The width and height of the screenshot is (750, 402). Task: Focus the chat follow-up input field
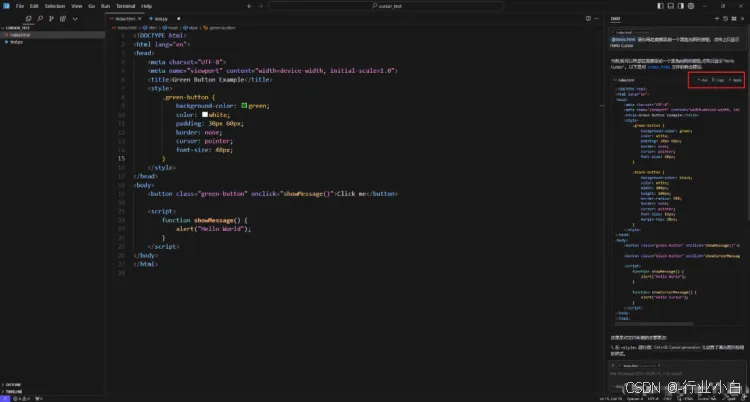[677, 374]
